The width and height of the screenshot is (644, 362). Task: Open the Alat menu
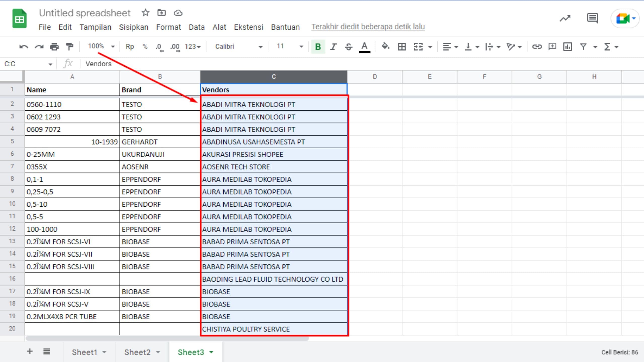219,27
